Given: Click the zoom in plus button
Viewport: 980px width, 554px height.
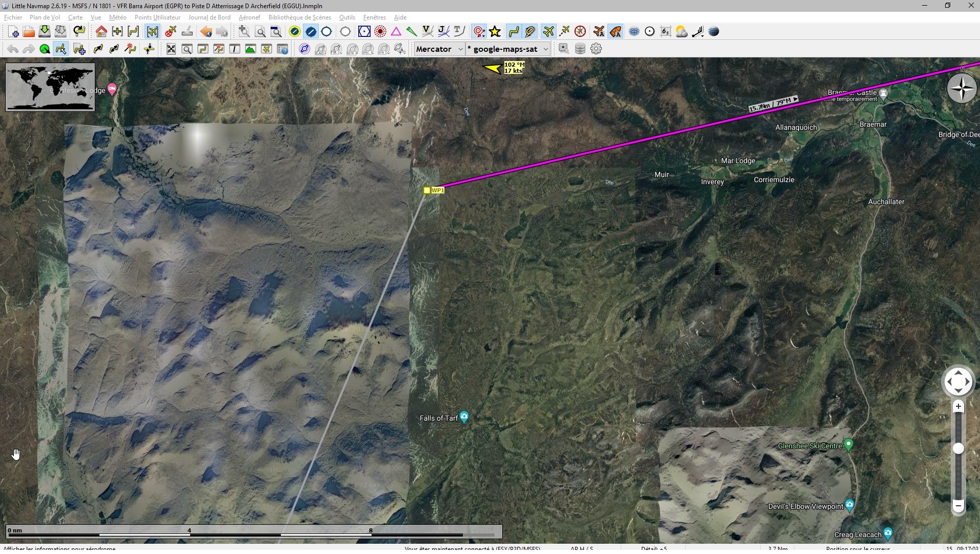Looking at the screenshot, I should [x=958, y=407].
